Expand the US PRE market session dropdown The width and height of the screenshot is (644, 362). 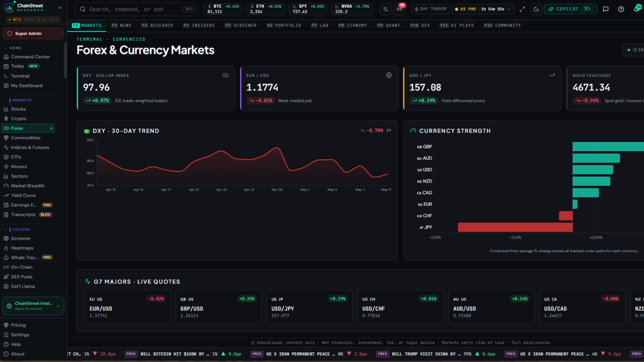pyautogui.click(x=483, y=9)
